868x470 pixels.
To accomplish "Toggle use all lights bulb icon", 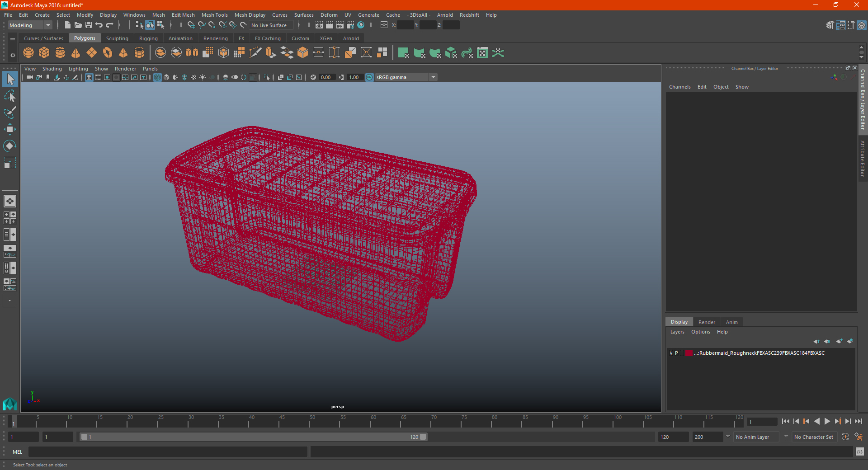I will coord(203,77).
